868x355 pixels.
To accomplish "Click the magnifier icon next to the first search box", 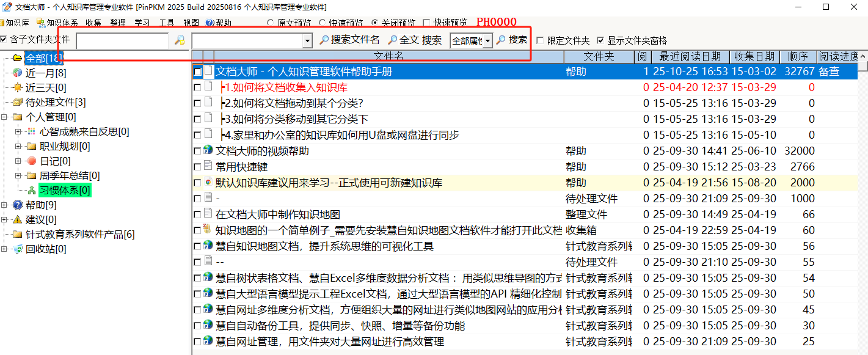I will [180, 40].
